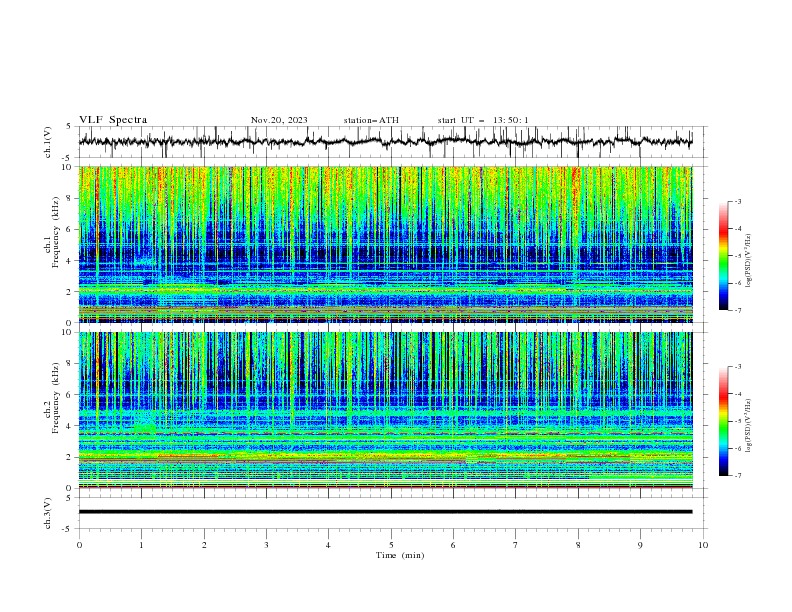The height and width of the screenshot is (612, 792).
Task: Click time axis tick label "1"
Action: coord(141,545)
